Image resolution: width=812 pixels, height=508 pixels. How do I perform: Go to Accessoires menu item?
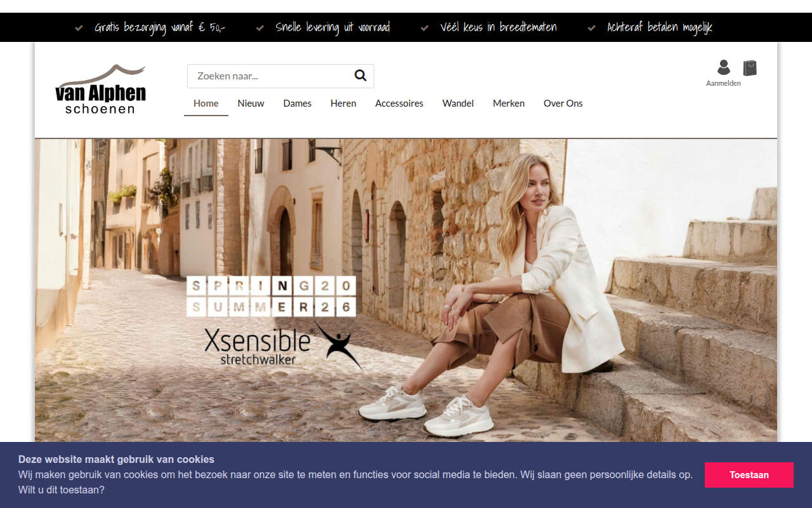point(399,104)
